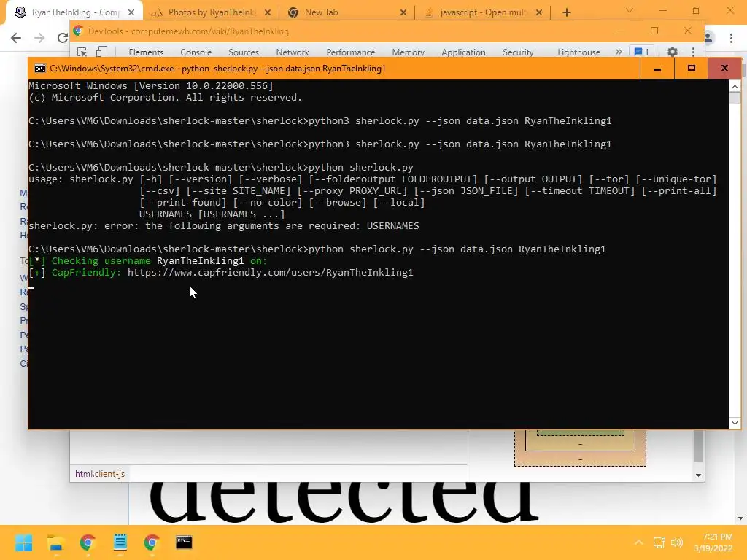Image resolution: width=747 pixels, height=560 pixels.
Task: Go back in Chrome
Action: tap(16, 38)
